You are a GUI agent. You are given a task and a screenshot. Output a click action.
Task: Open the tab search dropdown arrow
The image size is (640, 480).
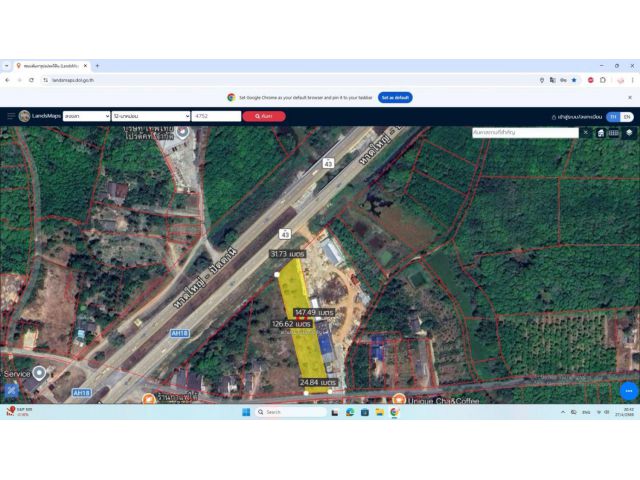6,66
